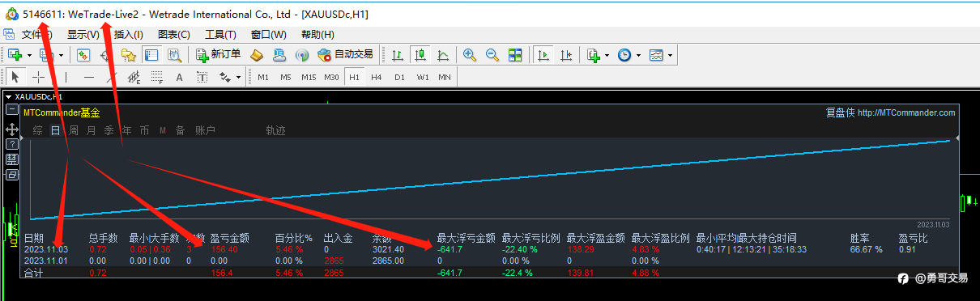Expand the Periods clock dropdown arrow

(638, 55)
